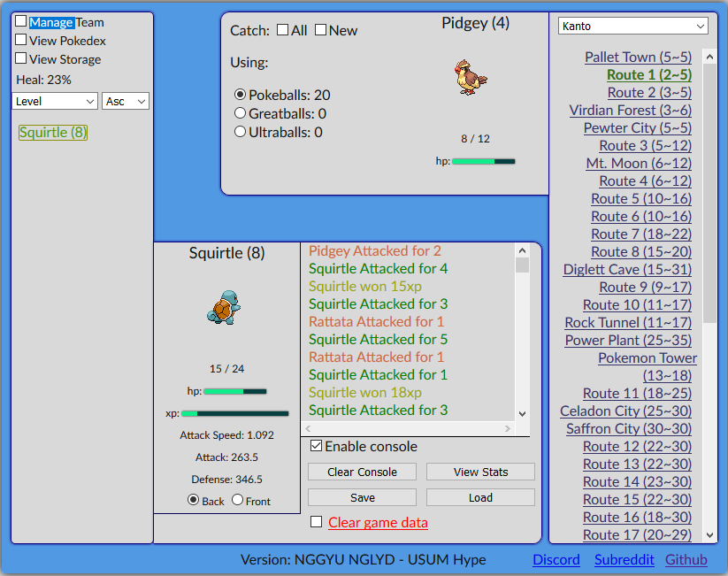
Task: Click the Clear game data link
Action: click(x=378, y=523)
